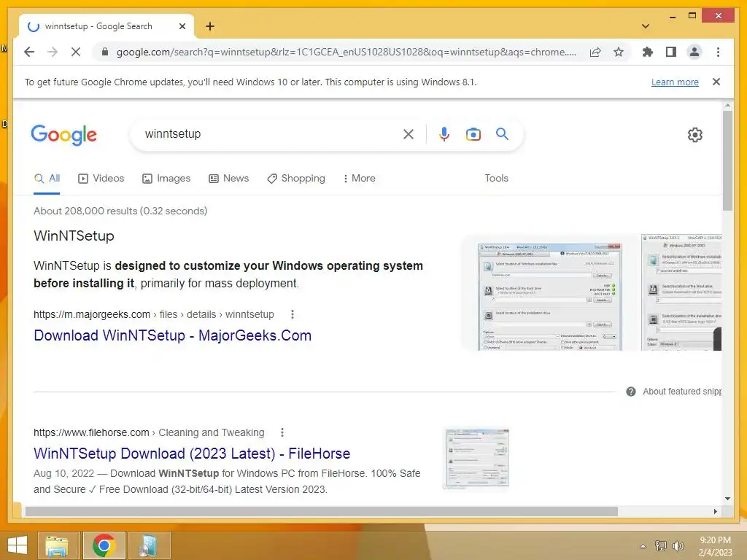Clear the search box text
Viewport: 747px width, 560px height.
(x=409, y=134)
